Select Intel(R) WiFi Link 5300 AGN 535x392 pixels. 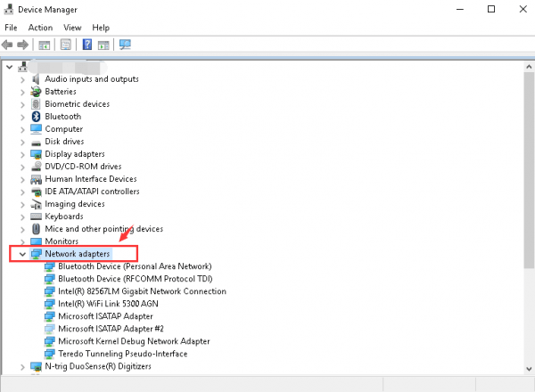(108, 304)
